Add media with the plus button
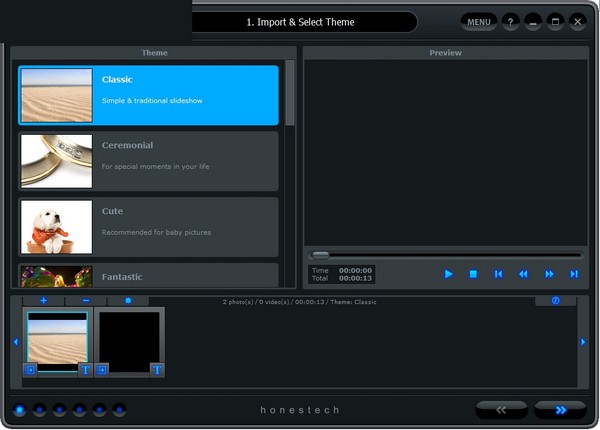Viewport: 600px width, 430px height. (x=43, y=300)
